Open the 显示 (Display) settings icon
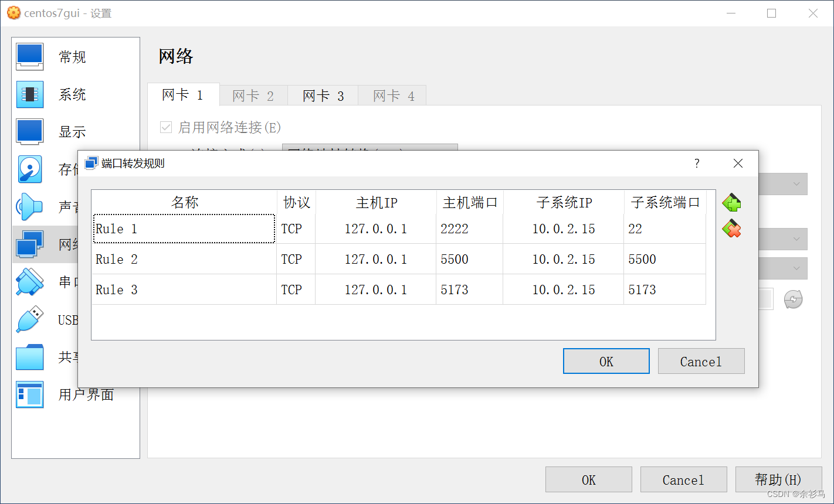 [29, 132]
